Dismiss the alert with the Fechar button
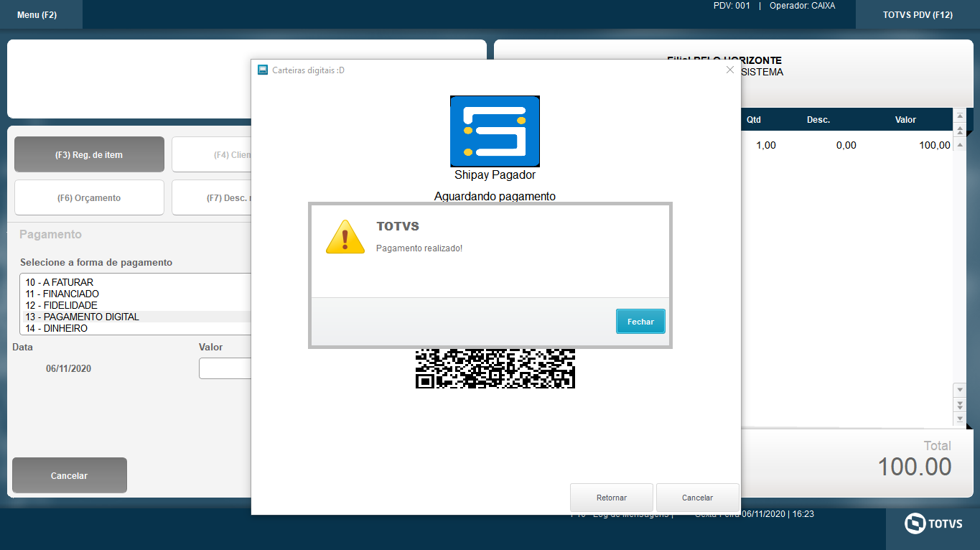 click(x=640, y=322)
